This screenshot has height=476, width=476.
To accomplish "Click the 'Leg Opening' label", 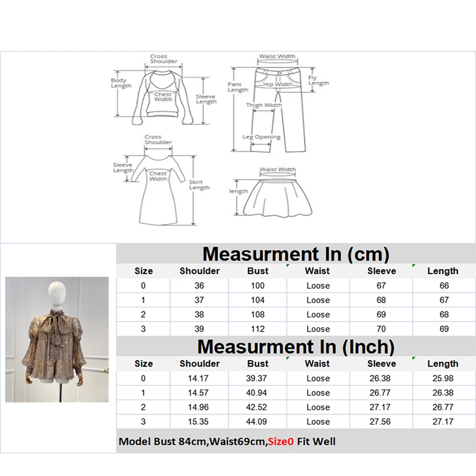I will point(261,137).
